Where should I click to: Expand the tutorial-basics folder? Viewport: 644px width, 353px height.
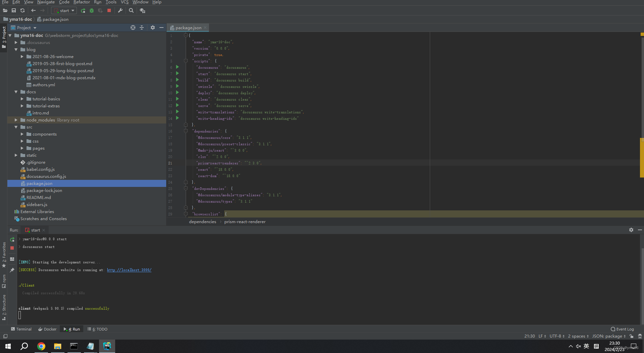click(x=22, y=99)
